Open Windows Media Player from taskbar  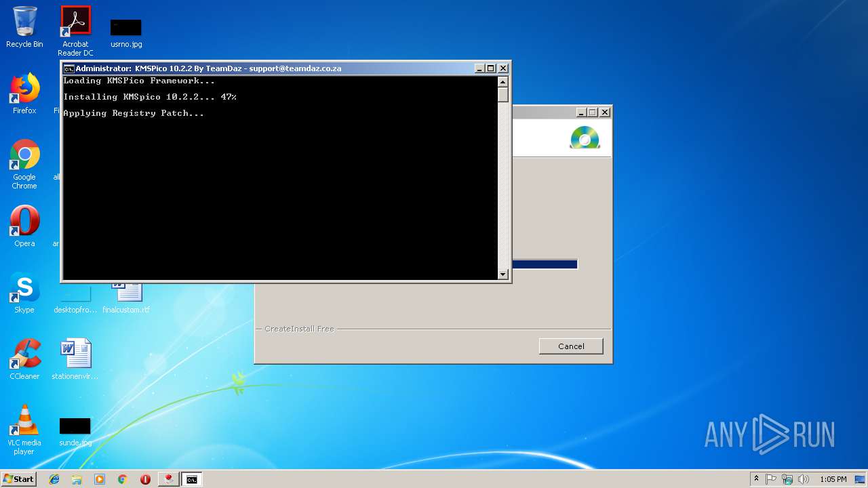100,479
